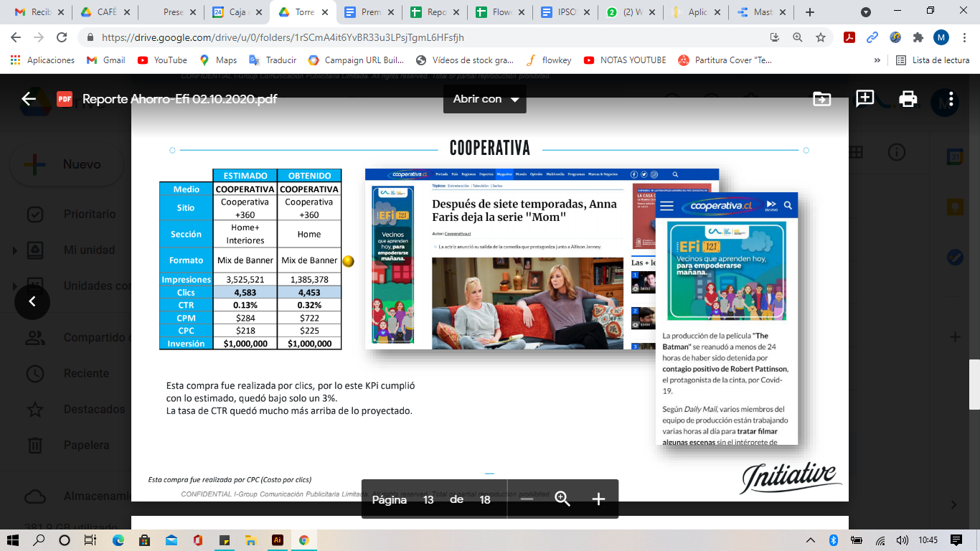Click the back arrow to close PDF preview

click(29, 99)
